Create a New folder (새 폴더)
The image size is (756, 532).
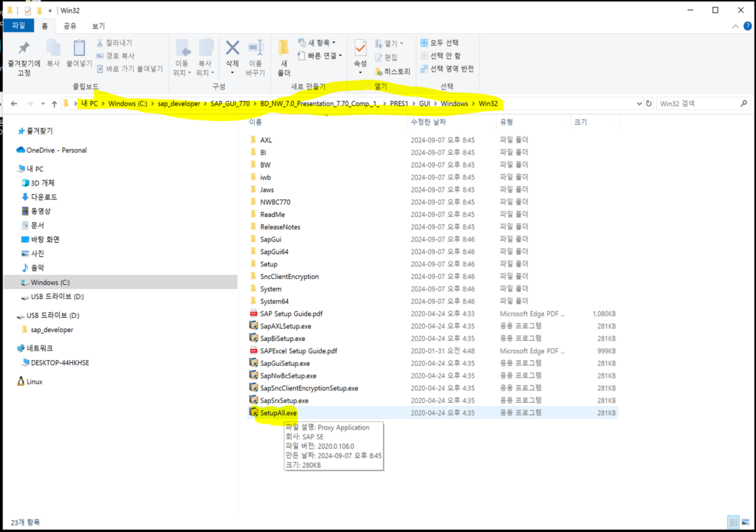[283, 58]
